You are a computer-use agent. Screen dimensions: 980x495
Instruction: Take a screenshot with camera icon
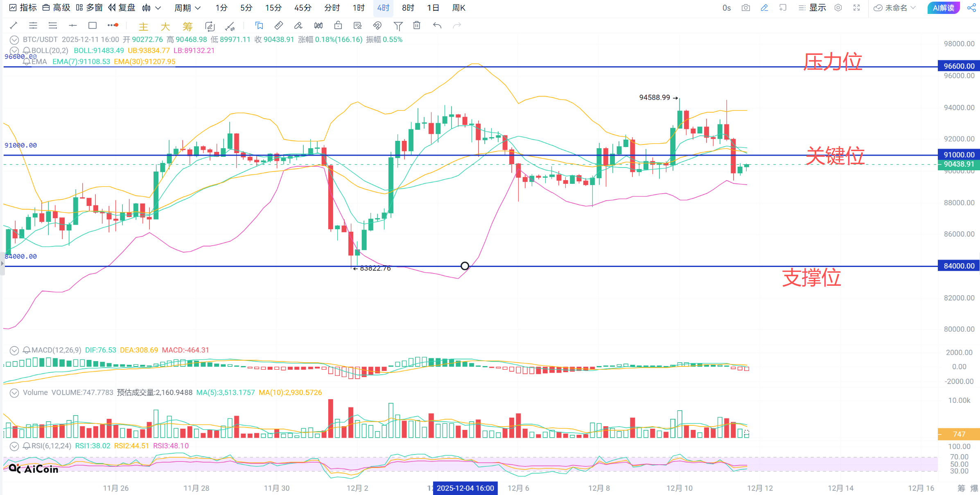click(746, 8)
